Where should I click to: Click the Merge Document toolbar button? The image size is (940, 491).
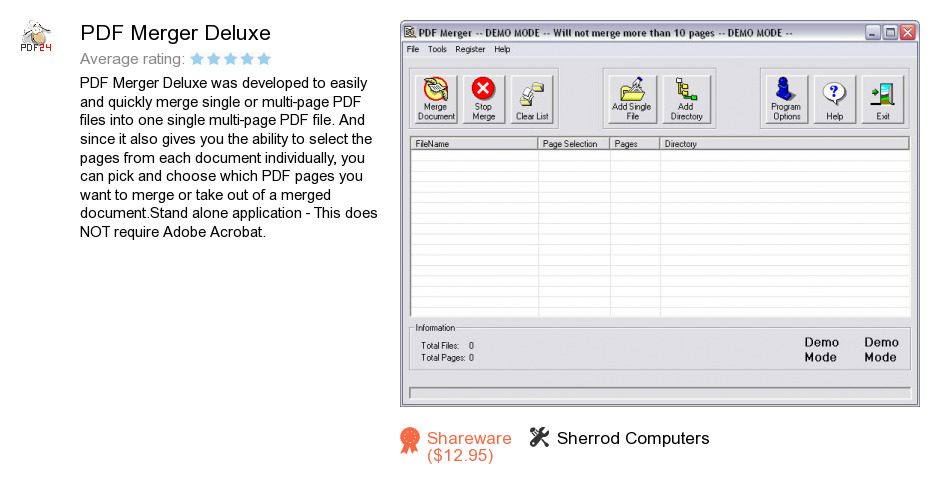point(436,99)
